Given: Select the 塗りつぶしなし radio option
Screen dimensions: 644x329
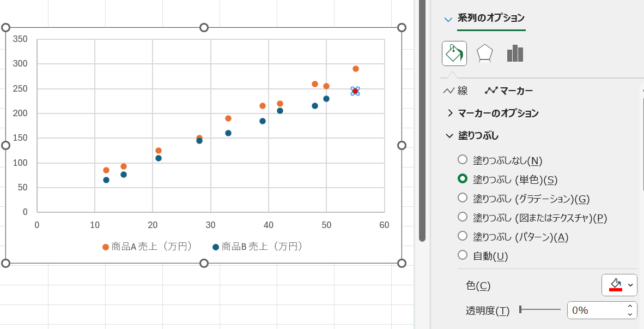Looking at the screenshot, I should (463, 159).
